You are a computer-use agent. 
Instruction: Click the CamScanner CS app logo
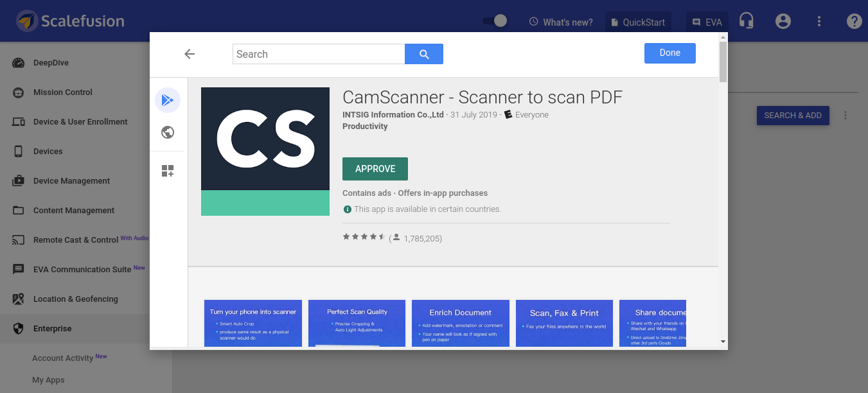(265, 152)
